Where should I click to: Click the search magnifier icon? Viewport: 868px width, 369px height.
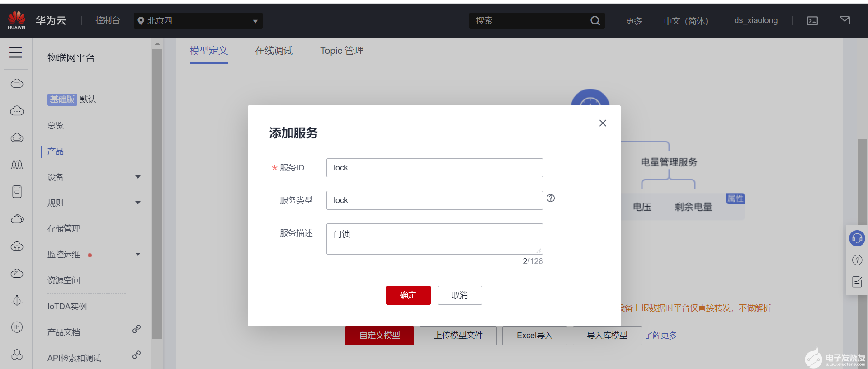(595, 21)
